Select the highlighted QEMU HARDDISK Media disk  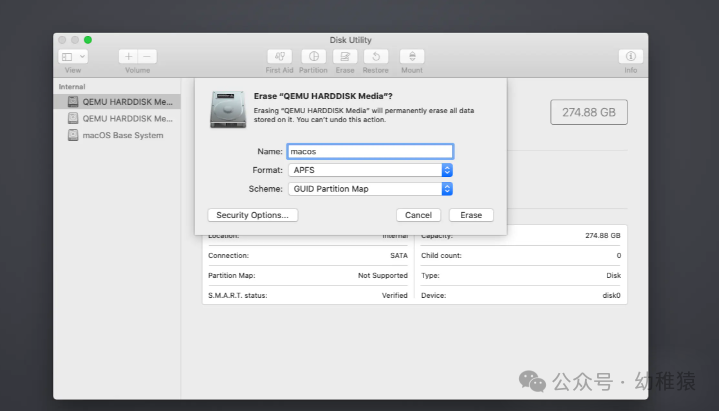point(117,102)
